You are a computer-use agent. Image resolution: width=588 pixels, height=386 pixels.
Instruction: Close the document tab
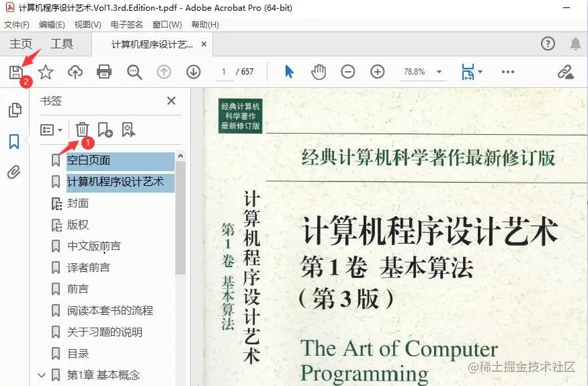[204, 44]
